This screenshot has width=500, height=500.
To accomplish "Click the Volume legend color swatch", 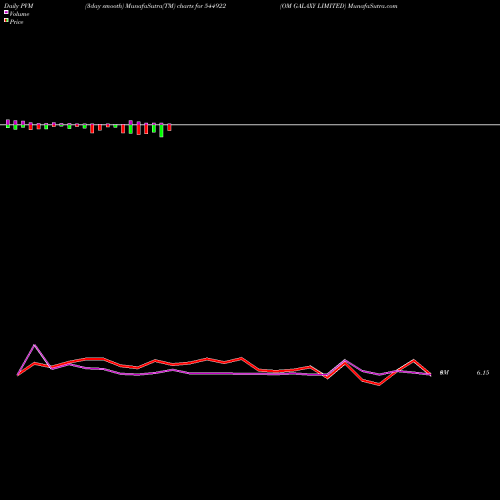I will [x=6, y=12].
